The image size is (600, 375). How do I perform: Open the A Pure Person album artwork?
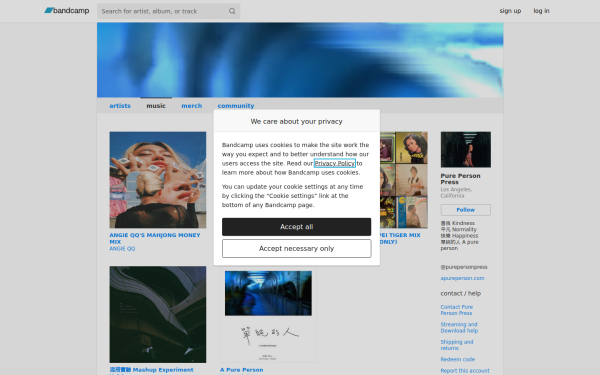tap(268, 315)
